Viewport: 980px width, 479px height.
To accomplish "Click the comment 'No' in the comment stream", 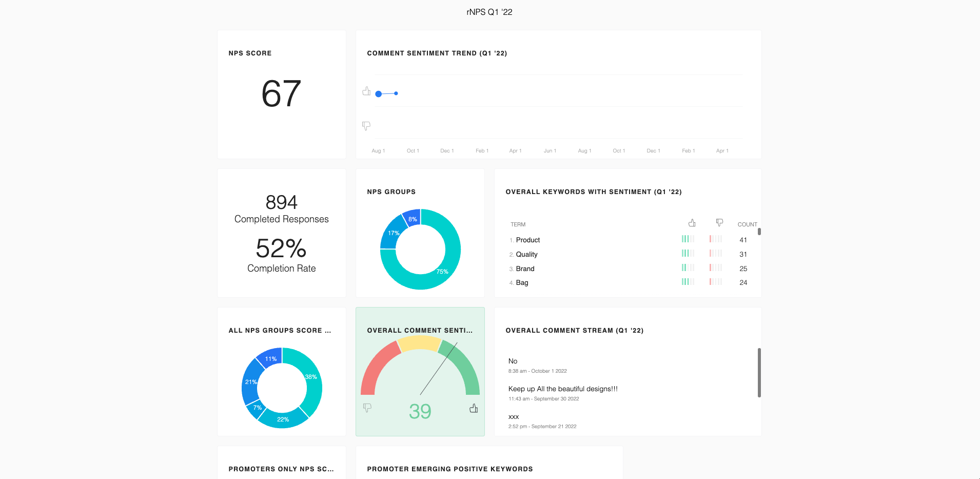I will point(513,361).
